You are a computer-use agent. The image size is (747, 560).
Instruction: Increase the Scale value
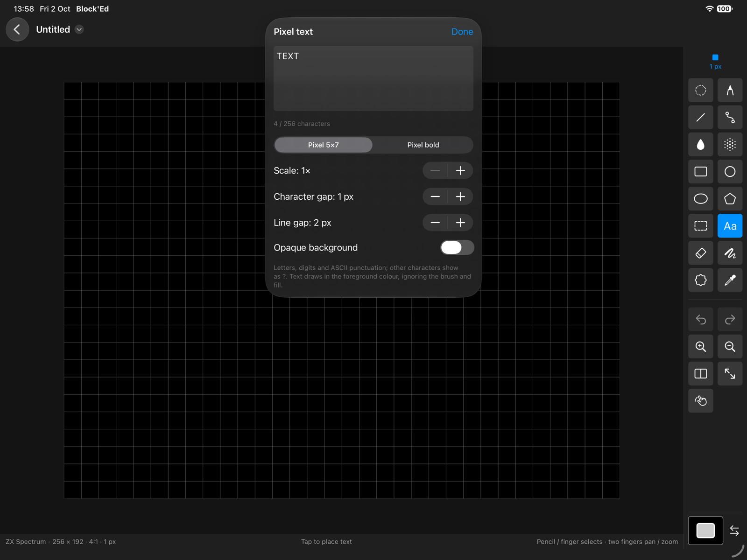pos(460,171)
